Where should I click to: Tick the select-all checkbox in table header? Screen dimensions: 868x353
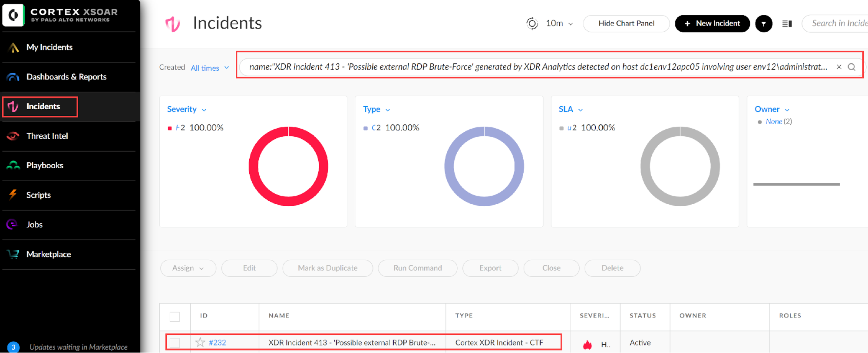click(175, 317)
